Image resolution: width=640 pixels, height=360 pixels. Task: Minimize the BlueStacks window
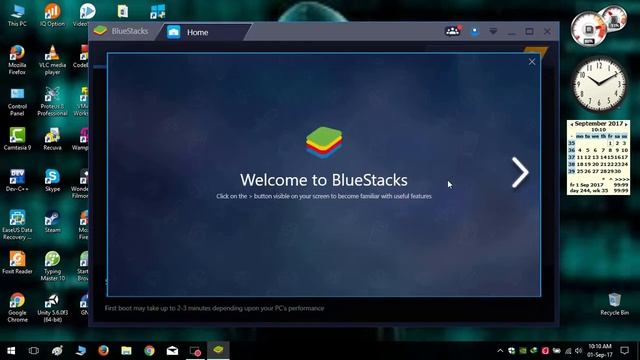tap(511, 32)
